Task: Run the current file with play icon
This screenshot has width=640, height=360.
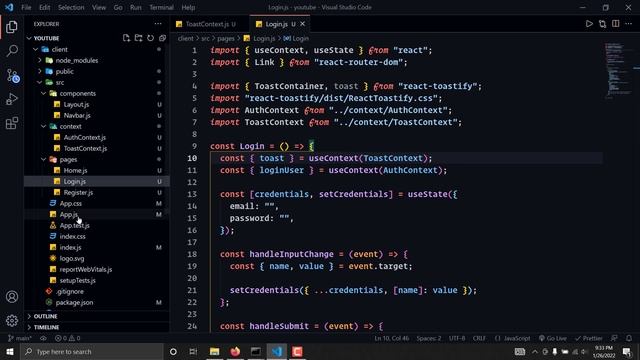Action: [589, 24]
